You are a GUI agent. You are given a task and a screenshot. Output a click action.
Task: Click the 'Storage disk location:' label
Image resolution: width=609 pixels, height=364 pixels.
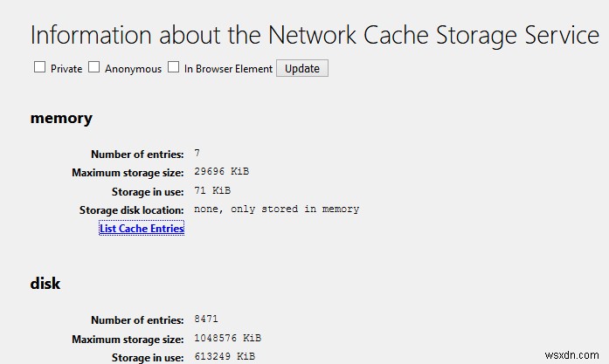click(x=131, y=210)
